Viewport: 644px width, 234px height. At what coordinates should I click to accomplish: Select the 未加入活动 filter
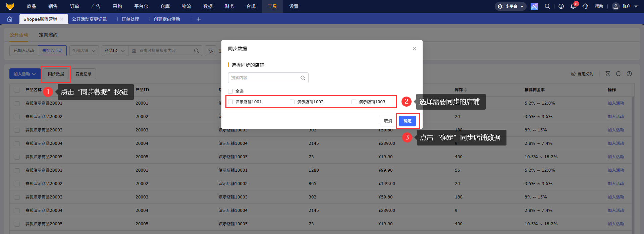point(52,51)
